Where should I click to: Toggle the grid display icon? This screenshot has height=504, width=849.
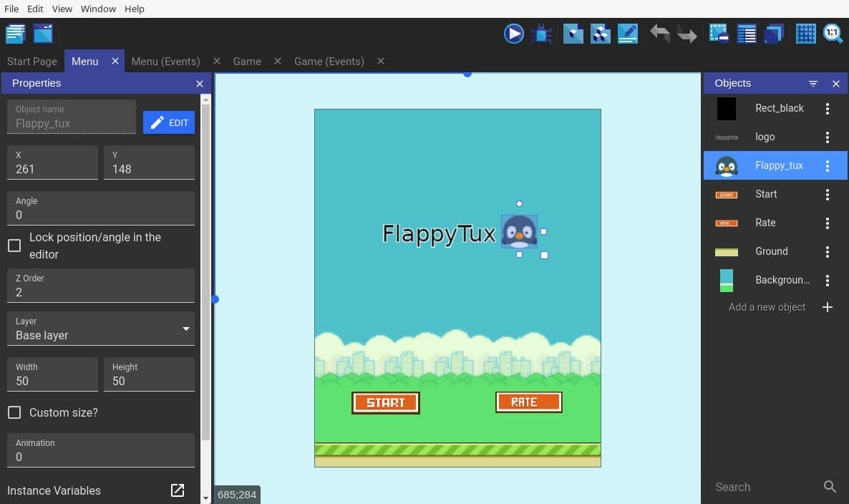(806, 33)
